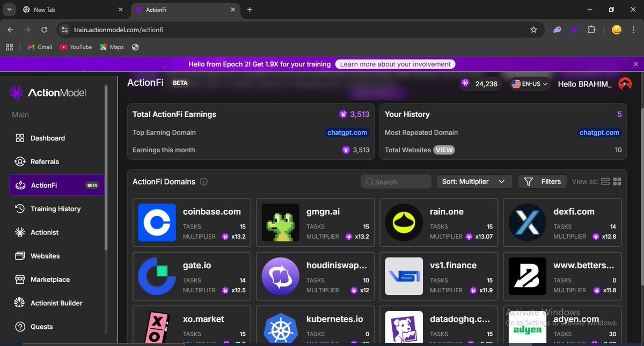
Task: Click the adyen.com logo icon
Action: pyautogui.click(x=528, y=326)
